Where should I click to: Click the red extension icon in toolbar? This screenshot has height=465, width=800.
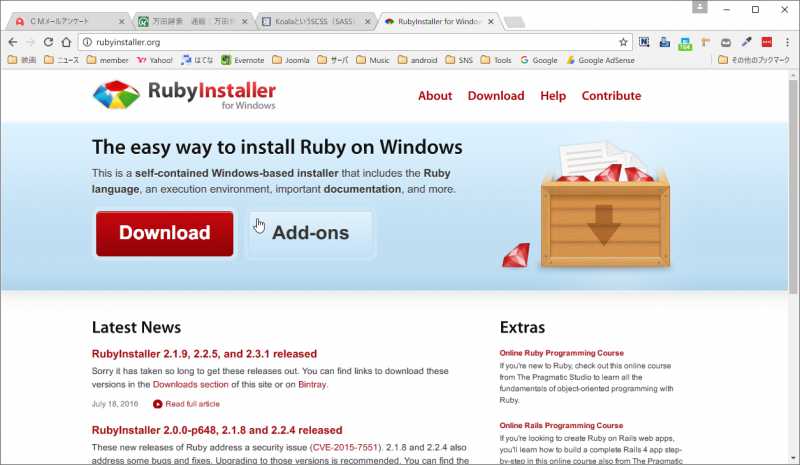pos(766,42)
